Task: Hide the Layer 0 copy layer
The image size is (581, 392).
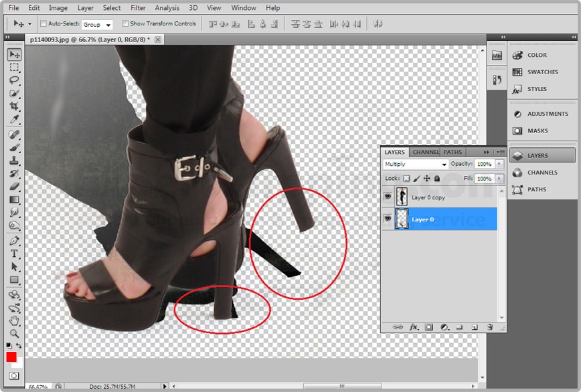Action: (388, 197)
